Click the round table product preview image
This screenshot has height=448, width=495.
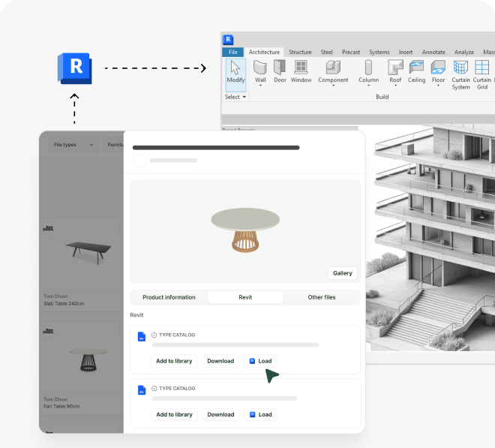[x=245, y=230]
